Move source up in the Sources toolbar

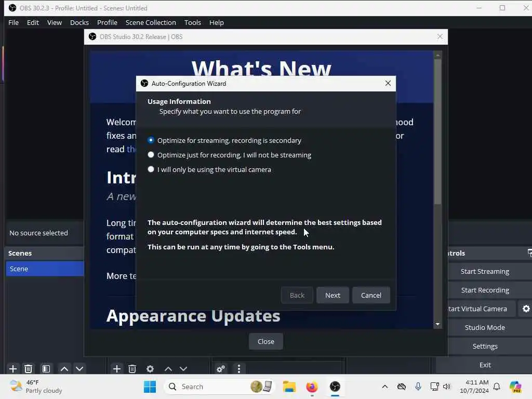pos(168,368)
